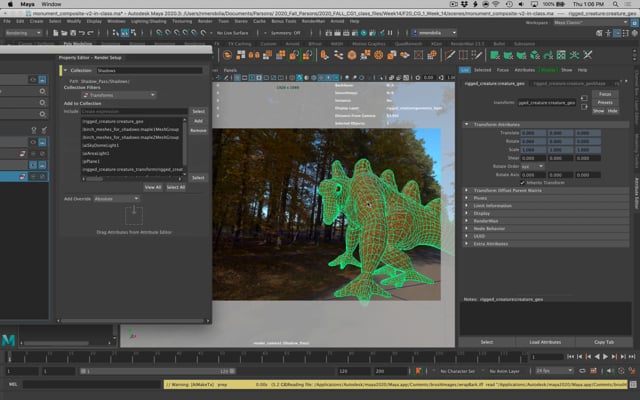This screenshot has width=640, height=400.
Task: Toggle top layer blue renderable icon in Render Setup
Action: tap(42, 80)
